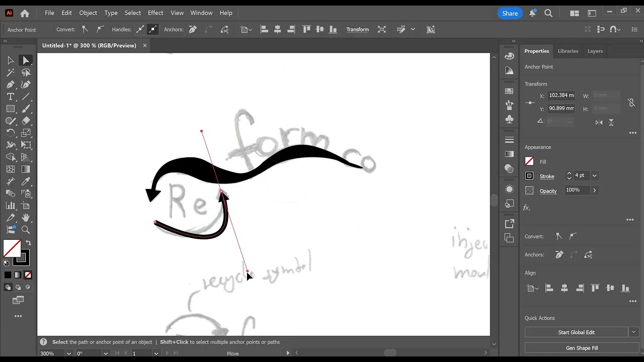Select the Zoom tool
This screenshot has height=362, width=644.
(26, 230)
